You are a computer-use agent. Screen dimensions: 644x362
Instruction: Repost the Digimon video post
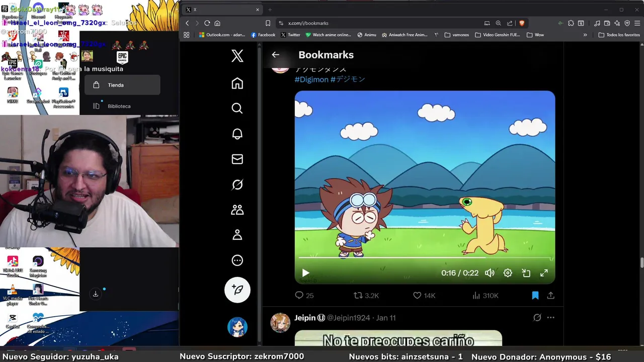(x=366, y=296)
